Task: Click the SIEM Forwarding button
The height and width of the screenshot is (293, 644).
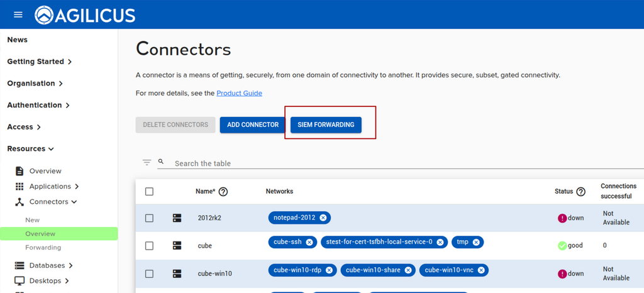Action: pos(326,124)
